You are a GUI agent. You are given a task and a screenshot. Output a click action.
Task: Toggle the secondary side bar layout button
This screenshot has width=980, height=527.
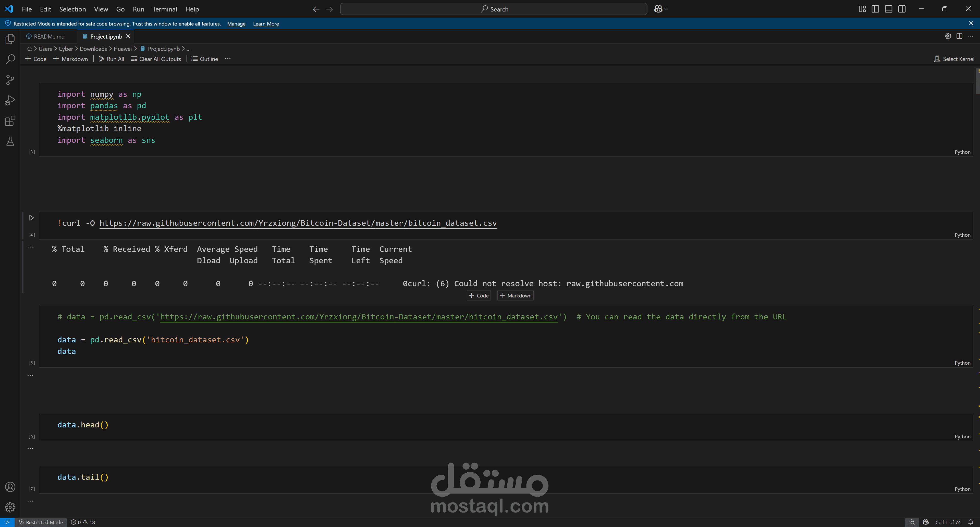pos(902,9)
